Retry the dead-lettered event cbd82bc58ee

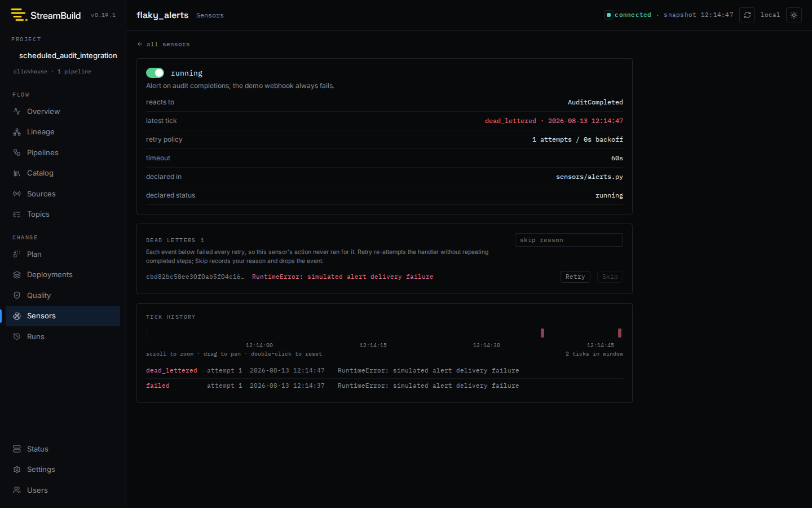click(575, 277)
